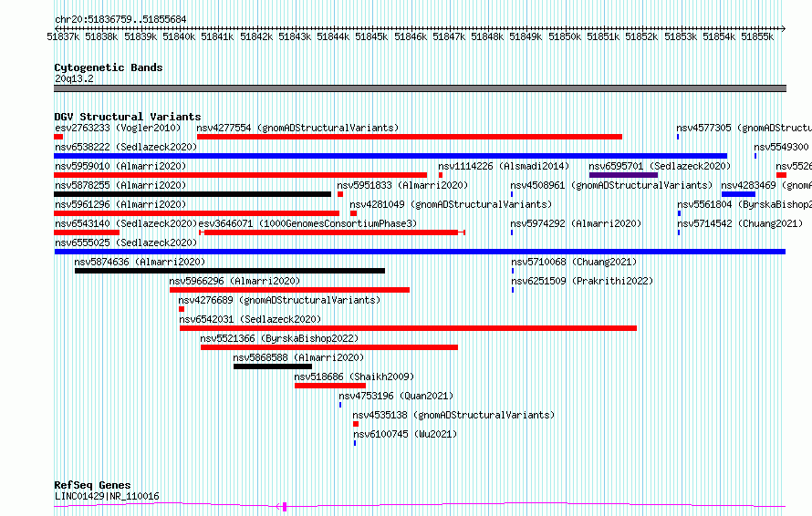Select the blue nsv6538222 variant bar
The height and width of the screenshot is (516, 812).
(x=390, y=156)
